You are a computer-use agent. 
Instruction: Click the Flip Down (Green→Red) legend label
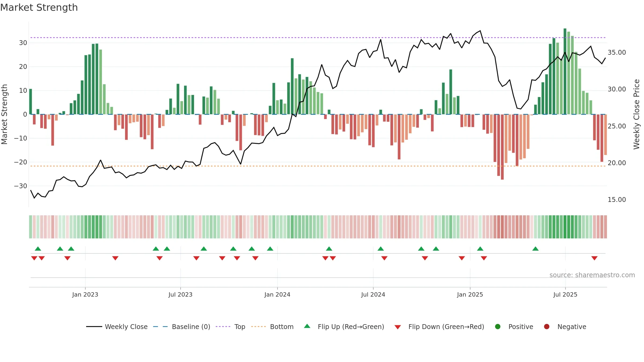coord(446,327)
